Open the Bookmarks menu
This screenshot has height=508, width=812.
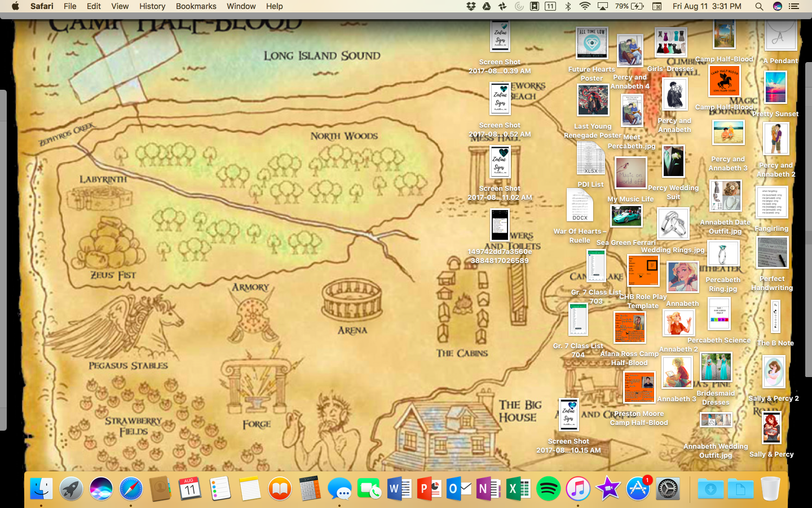(196, 6)
